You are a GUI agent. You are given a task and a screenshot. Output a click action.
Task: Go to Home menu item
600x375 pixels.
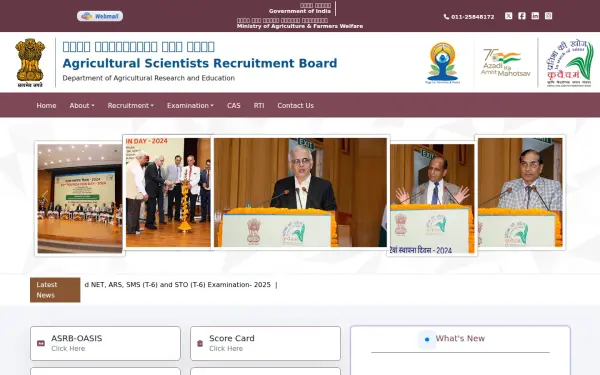[x=46, y=105]
